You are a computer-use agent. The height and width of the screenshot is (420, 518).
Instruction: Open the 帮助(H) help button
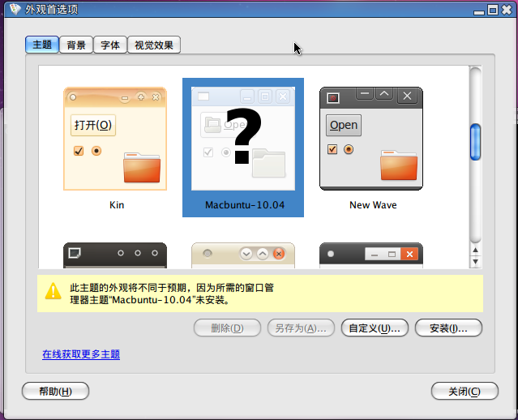[x=55, y=392]
